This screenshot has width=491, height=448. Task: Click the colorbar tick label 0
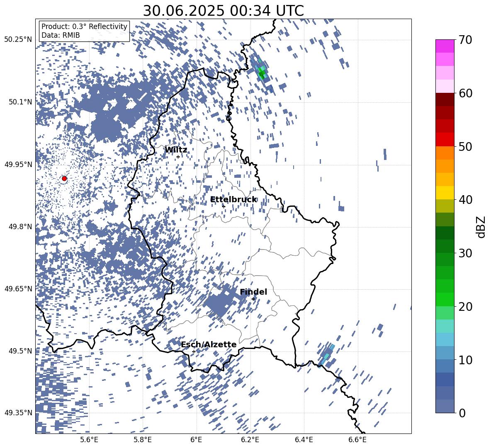coord(462,413)
